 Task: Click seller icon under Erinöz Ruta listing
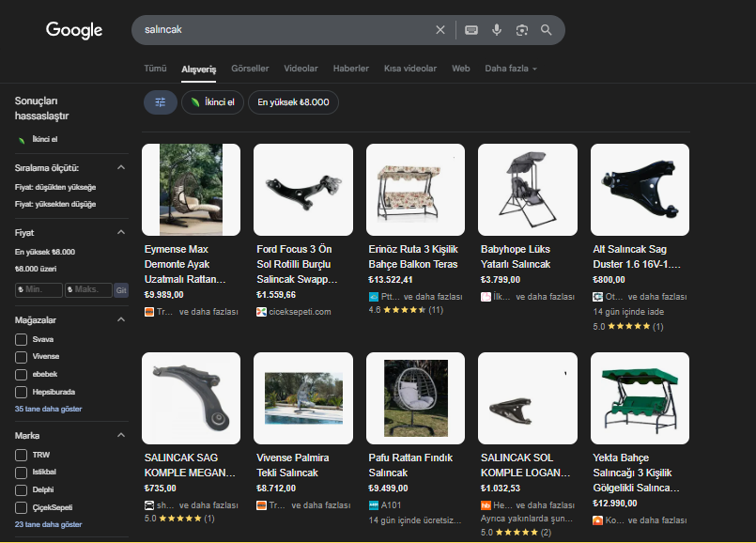pyautogui.click(x=374, y=297)
